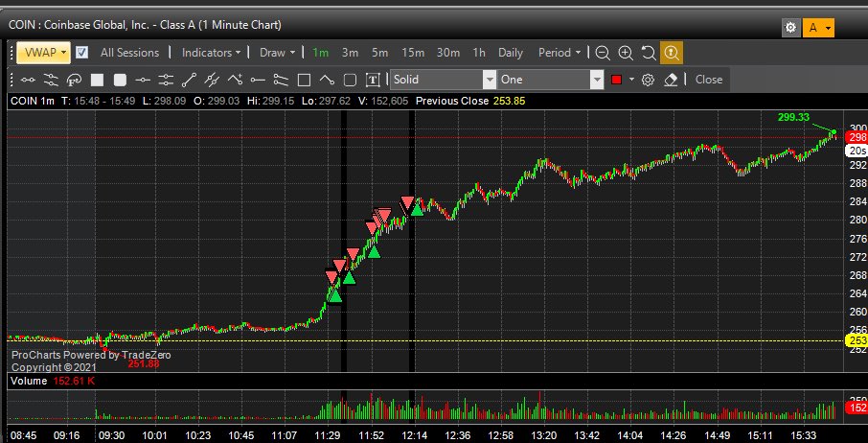Zoom in the chart with plus magnifier
868x443 pixels.
[x=626, y=53]
